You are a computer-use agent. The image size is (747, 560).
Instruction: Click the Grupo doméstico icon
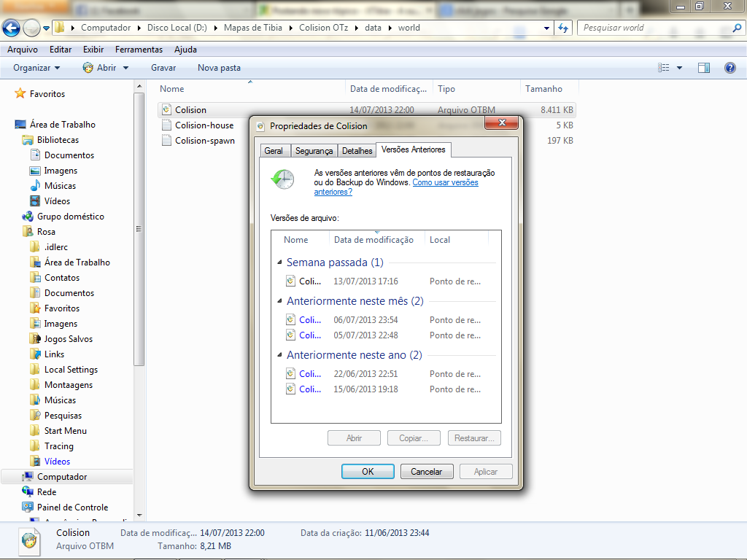(x=28, y=216)
